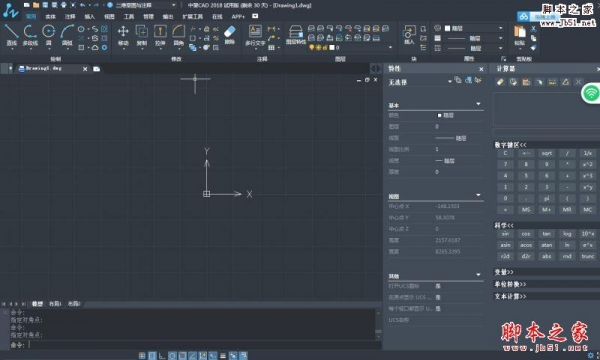Click the white color swatch in Properties 颜色 row
The image size is (600, 360).
pyautogui.click(x=439, y=115)
